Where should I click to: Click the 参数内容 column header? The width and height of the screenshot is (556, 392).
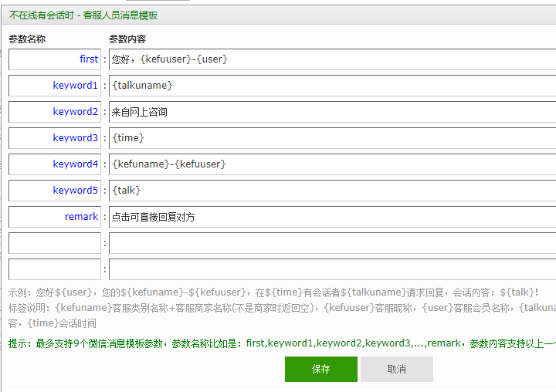tap(127, 39)
